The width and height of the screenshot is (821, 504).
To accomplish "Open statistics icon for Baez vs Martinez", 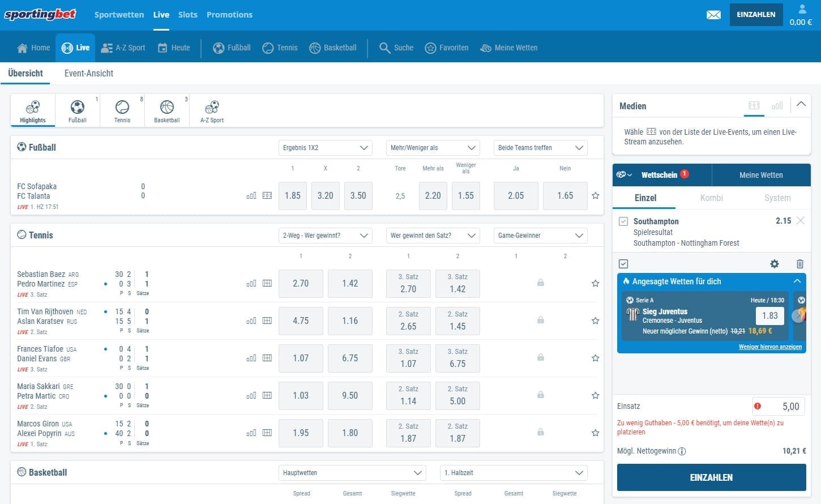I will (251, 283).
